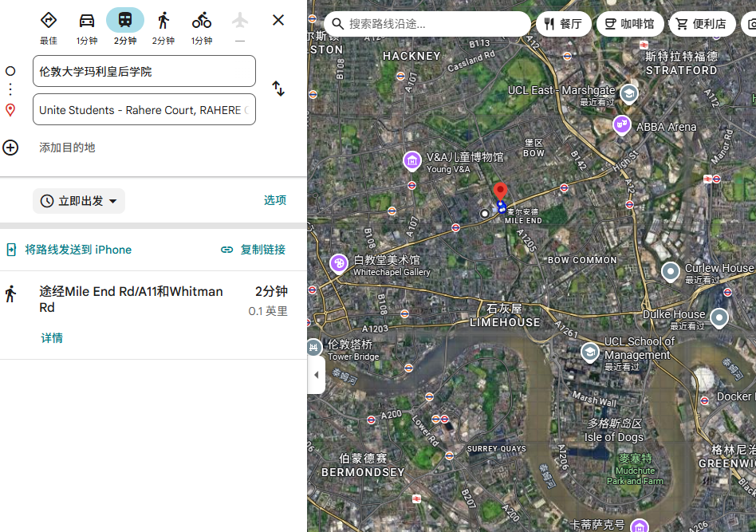Filter map by 便利店 convenience stores
756x532 pixels.
pos(702,24)
